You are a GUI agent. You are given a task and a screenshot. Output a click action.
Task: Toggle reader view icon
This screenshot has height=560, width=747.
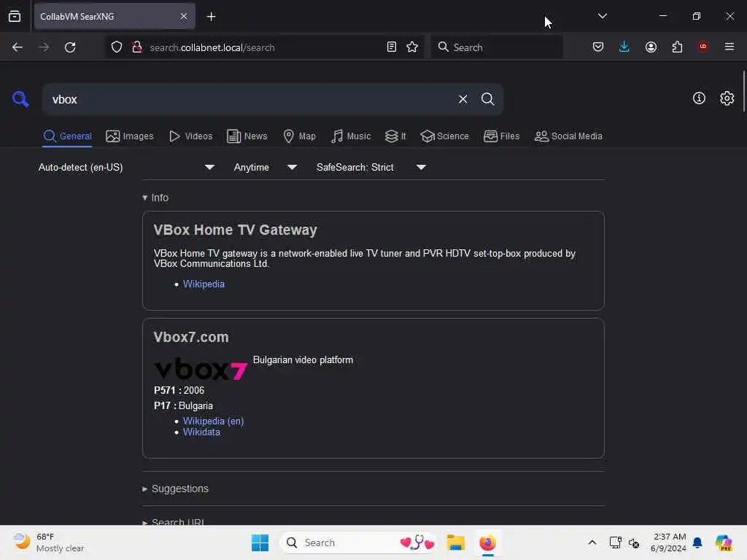(x=391, y=47)
